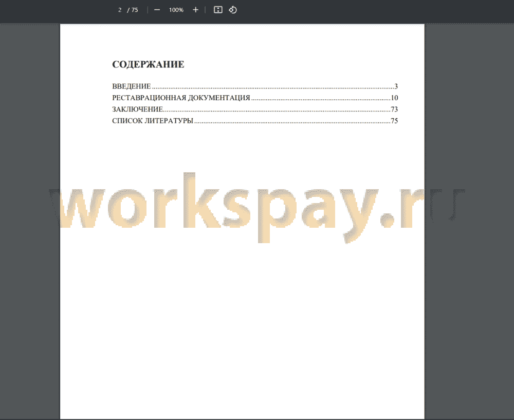The width and height of the screenshot is (514, 420).
Task: Click page number 3 next to ВВЕДЕНИЕ
Action: pos(396,86)
